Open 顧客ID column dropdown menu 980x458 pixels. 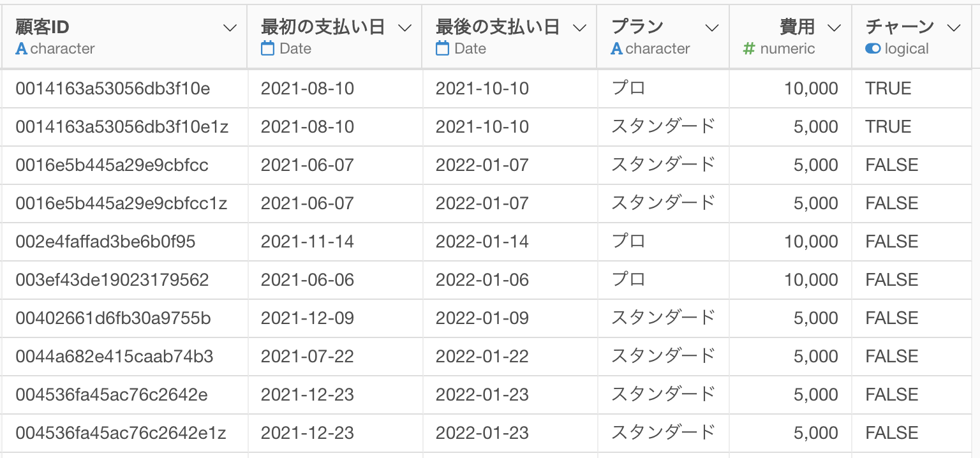(230, 27)
